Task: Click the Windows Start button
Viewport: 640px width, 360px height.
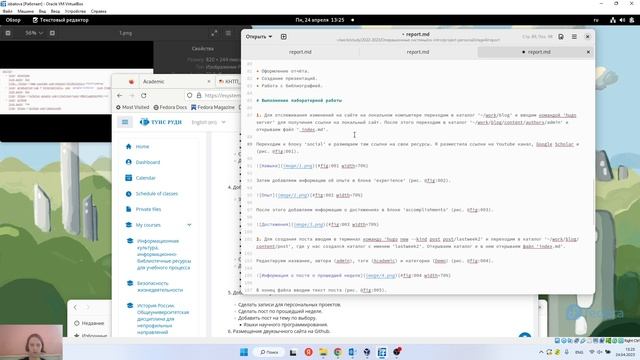Action: pos(244,352)
